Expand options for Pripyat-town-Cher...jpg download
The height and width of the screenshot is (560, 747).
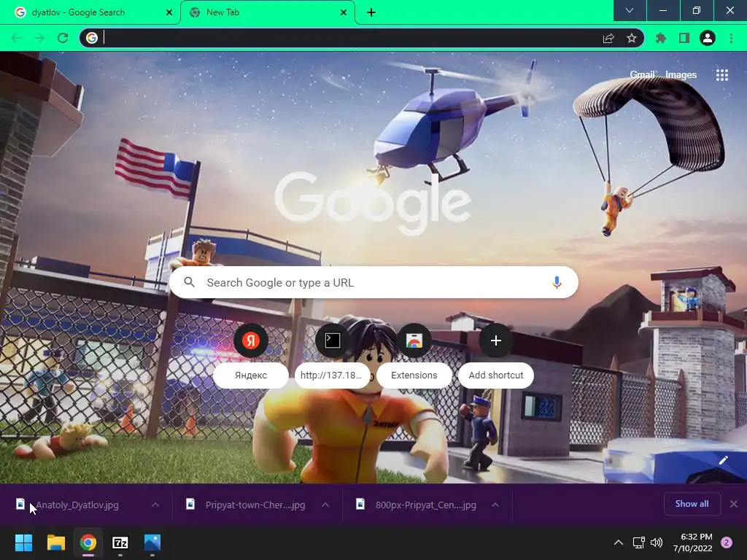pos(325,505)
